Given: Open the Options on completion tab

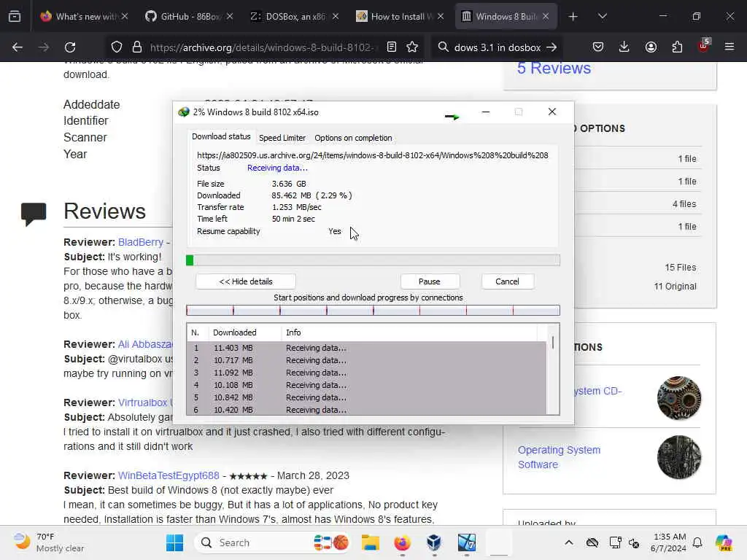Looking at the screenshot, I should (354, 138).
